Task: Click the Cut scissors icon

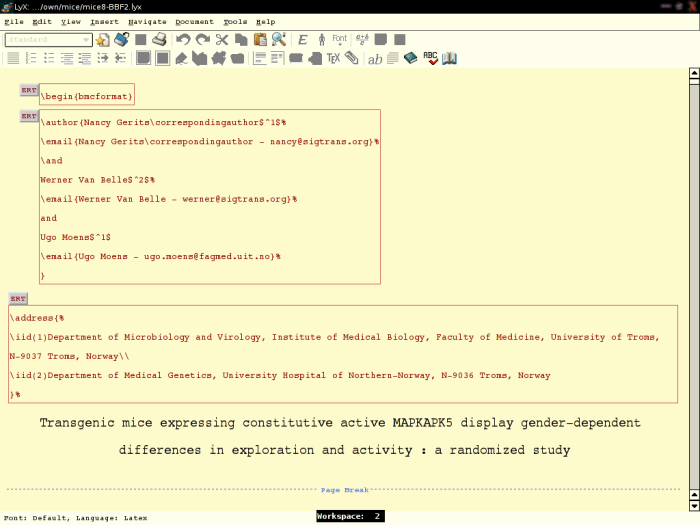Action: click(222, 40)
